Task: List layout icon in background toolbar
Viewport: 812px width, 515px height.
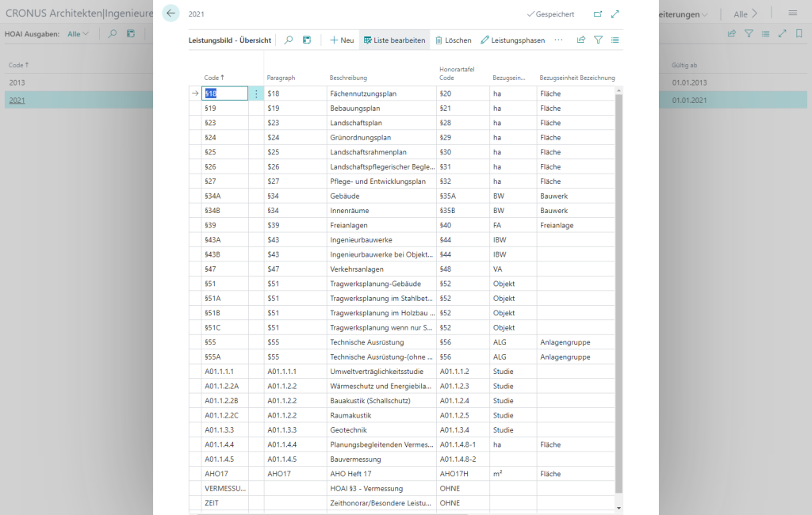Action: coord(765,33)
